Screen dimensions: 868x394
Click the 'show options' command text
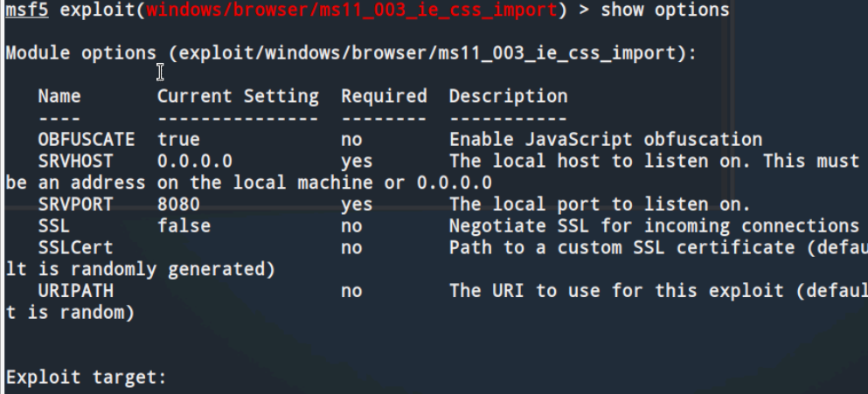pyautogui.click(x=664, y=10)
